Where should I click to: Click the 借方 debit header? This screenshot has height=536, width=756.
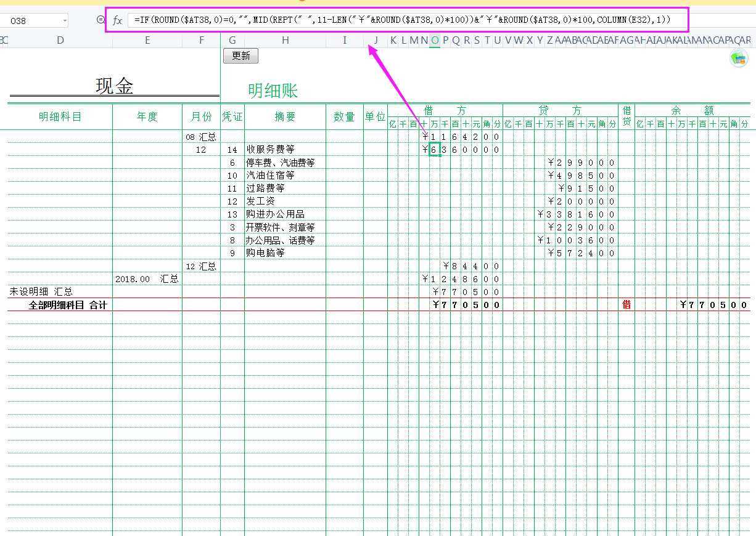click(x=445, y=110)
